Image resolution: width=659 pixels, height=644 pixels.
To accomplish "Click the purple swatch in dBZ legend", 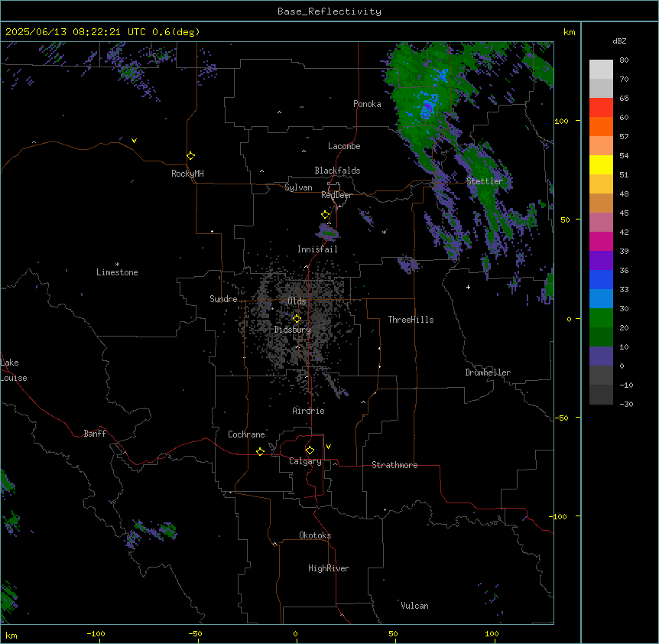I will (601, 261).
